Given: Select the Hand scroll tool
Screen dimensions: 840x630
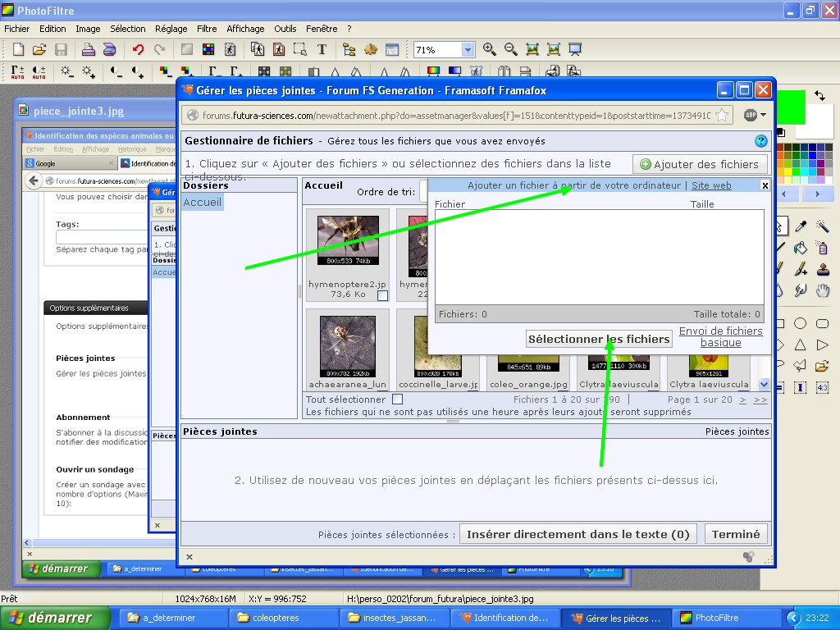Looking at the screenshot, I should point(822,291).
